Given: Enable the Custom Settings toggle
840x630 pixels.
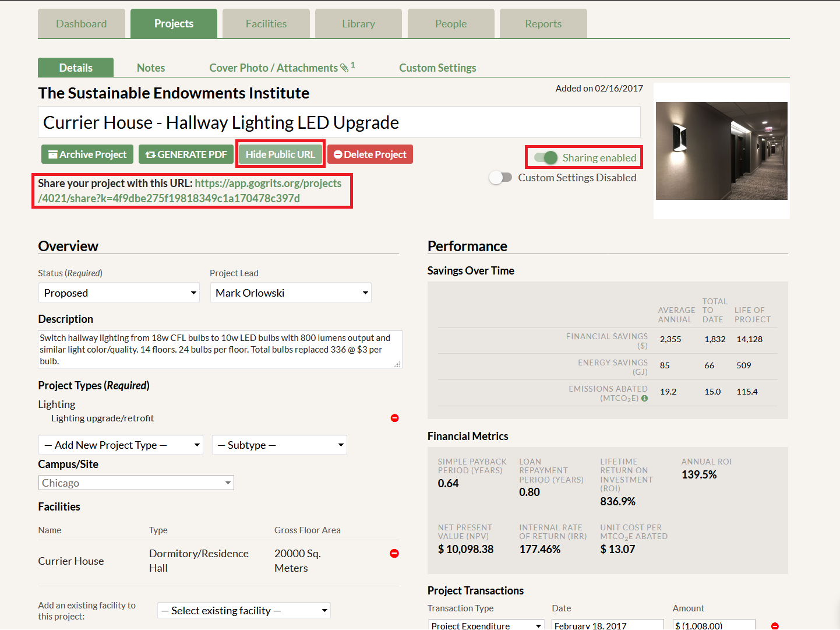Looking at the screenshot, I should [x=500, y=177].
